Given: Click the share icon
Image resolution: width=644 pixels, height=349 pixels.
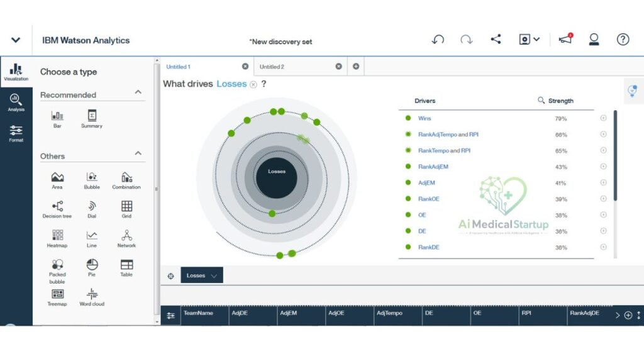Looking at the screenshot, I should pos(496,39).
